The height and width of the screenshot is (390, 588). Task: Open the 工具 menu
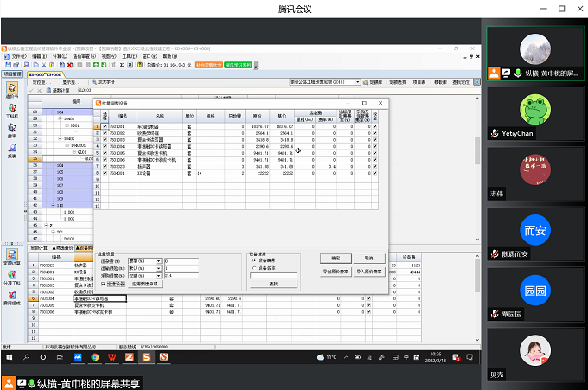129,56
